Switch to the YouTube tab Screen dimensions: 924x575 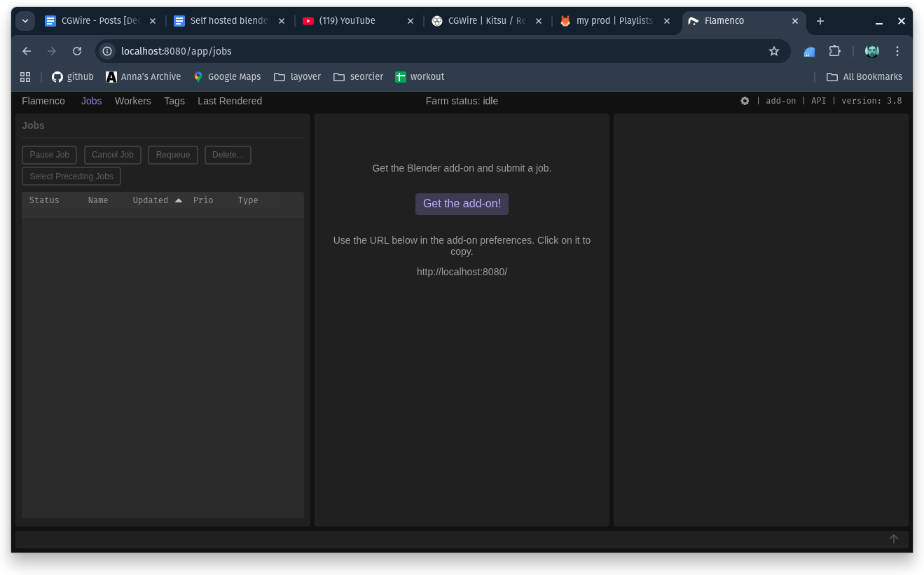point(358,21)
